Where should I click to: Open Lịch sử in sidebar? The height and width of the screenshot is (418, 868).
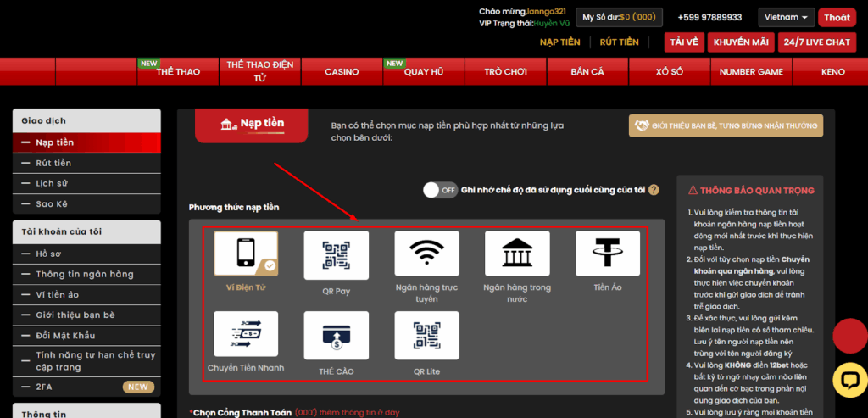pyautogui.click(x=87, y=184)
